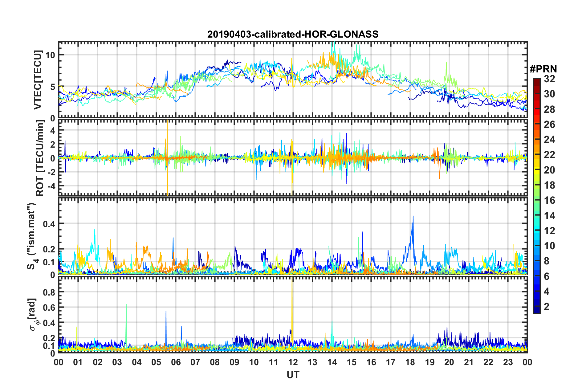
Task: Click the orange ROT spike near 05:30 UT
Action: tap(167, 157)
